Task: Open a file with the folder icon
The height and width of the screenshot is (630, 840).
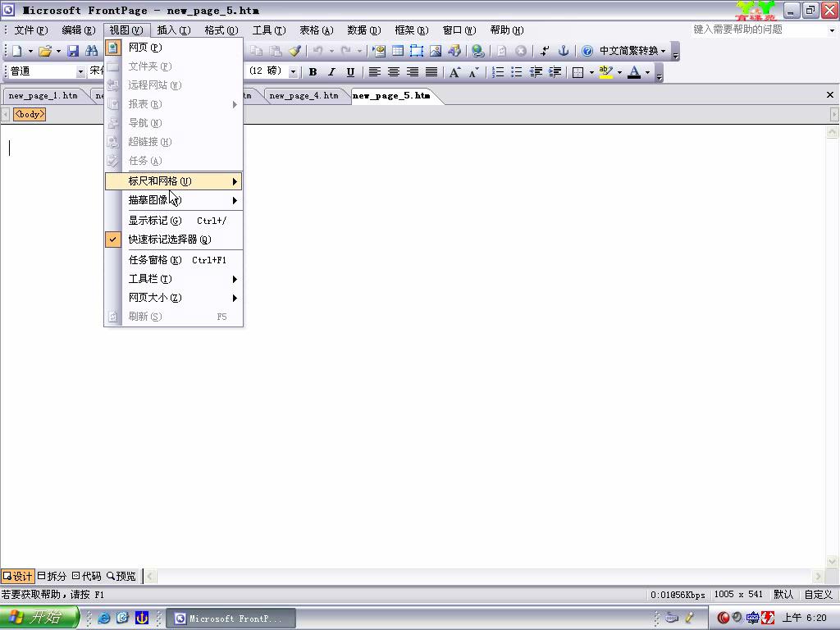Action: coord(45,51)
